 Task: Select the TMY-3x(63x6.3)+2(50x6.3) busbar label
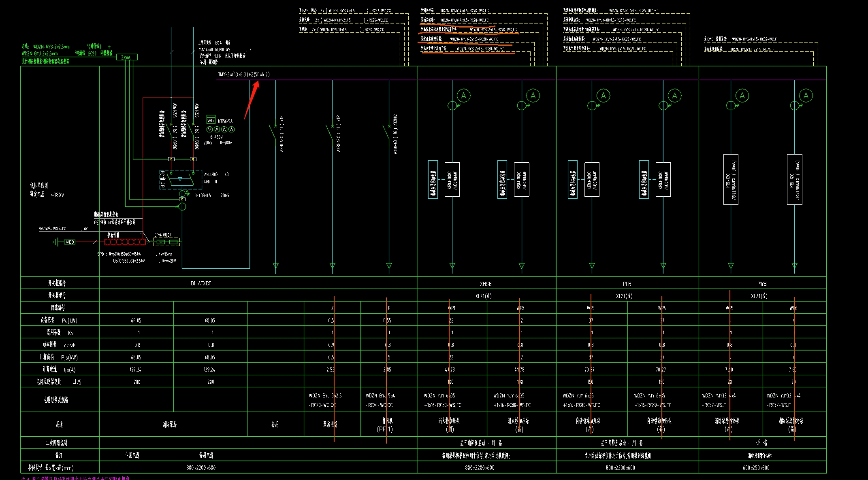coord(244,74)
